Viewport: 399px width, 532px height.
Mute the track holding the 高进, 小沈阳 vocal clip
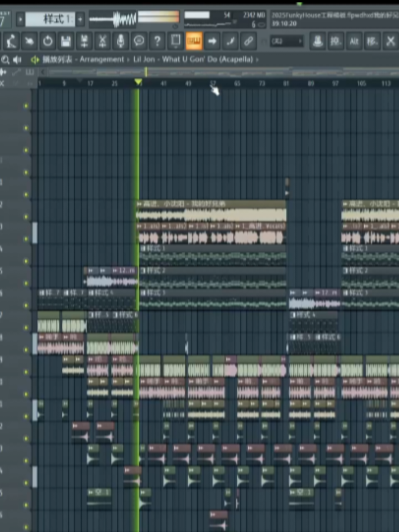click(26, 216)
